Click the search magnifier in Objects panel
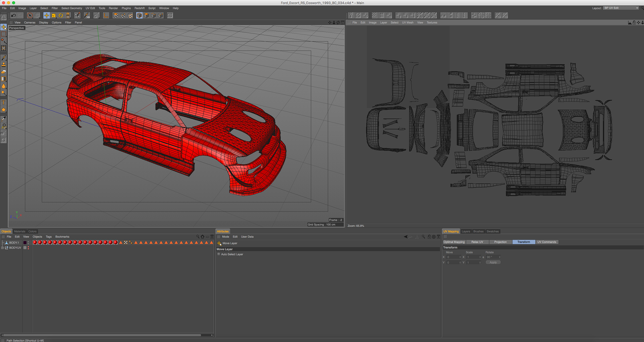The width and height of the screenshot is (644, 342). pyautogui.click(x=198, y=237)
